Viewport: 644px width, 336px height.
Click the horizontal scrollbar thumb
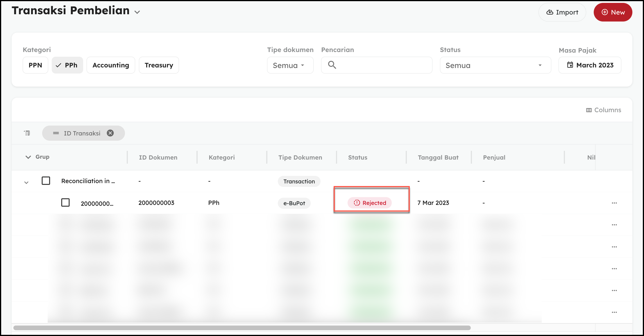pyautogui.click(x=242, y=328)
